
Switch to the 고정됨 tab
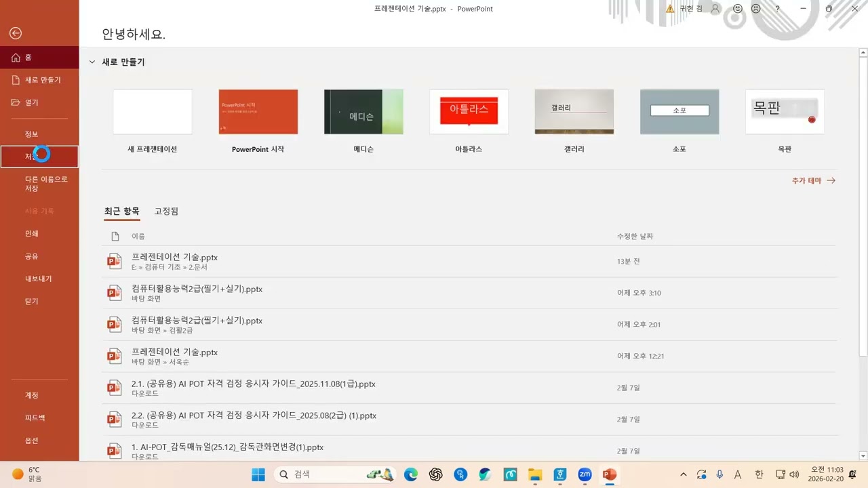click(166, 211)
